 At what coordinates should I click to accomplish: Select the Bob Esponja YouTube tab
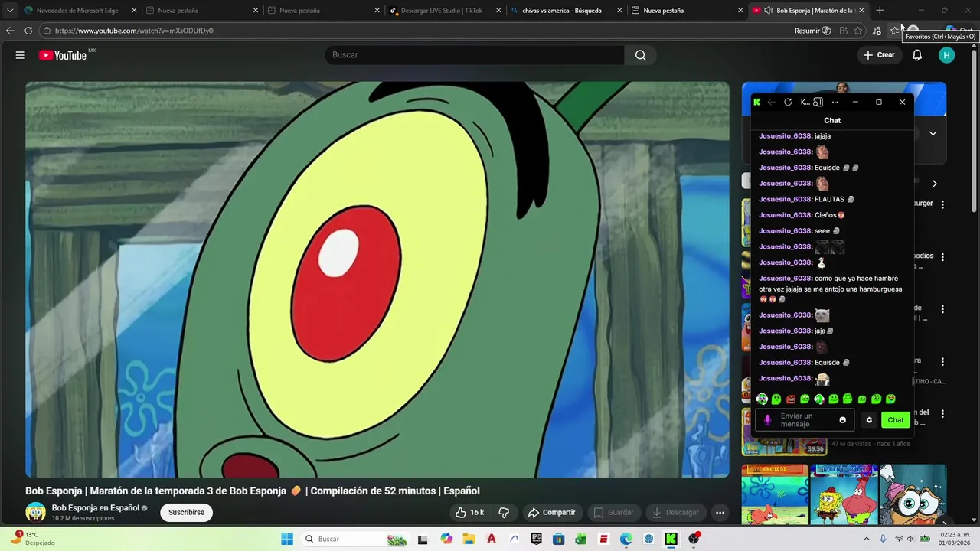coord(810,11)
